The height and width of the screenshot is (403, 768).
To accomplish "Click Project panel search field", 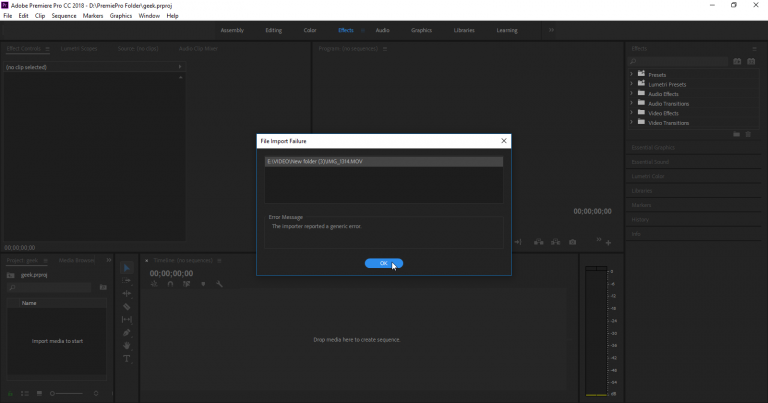I will pos(49,287).
